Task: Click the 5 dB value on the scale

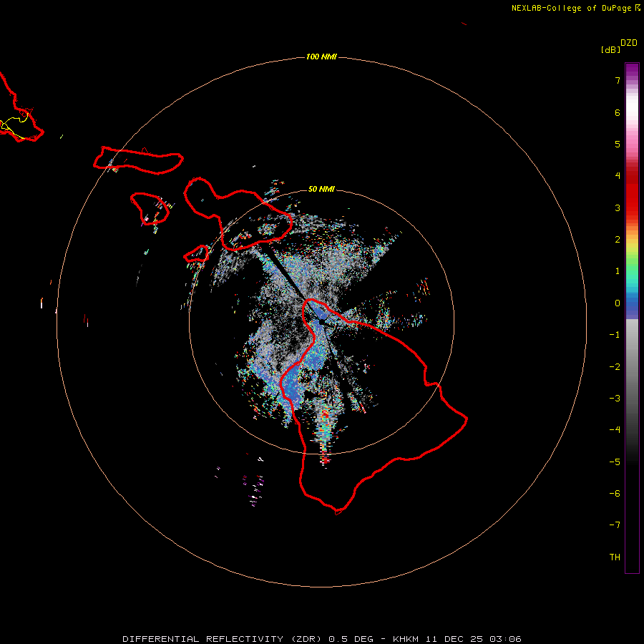Action: coord(618,144)
